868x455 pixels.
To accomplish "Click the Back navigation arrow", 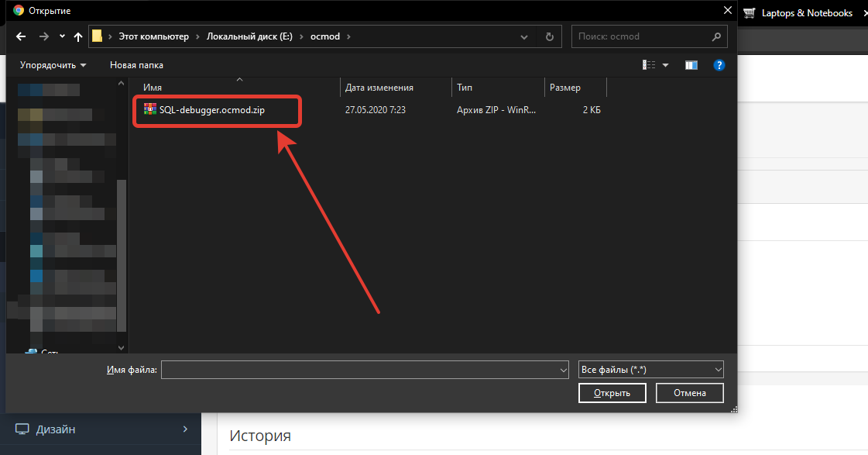I will coord(21,36).
